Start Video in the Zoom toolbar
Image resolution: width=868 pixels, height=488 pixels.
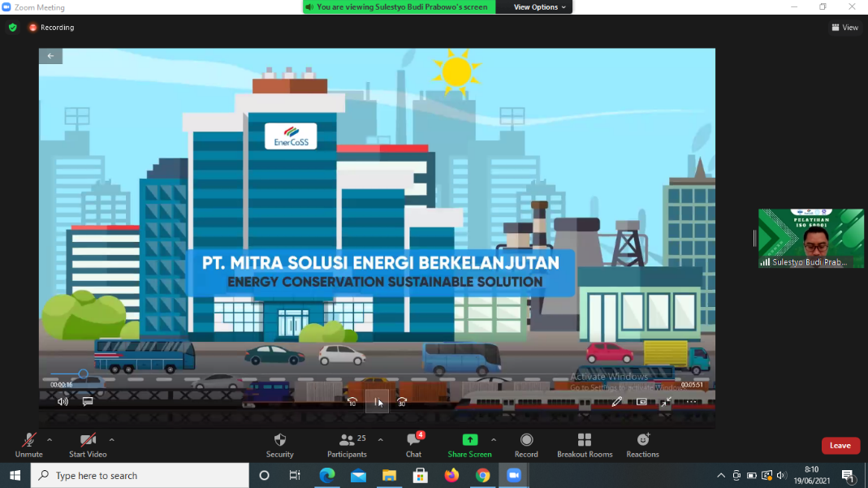88,446
